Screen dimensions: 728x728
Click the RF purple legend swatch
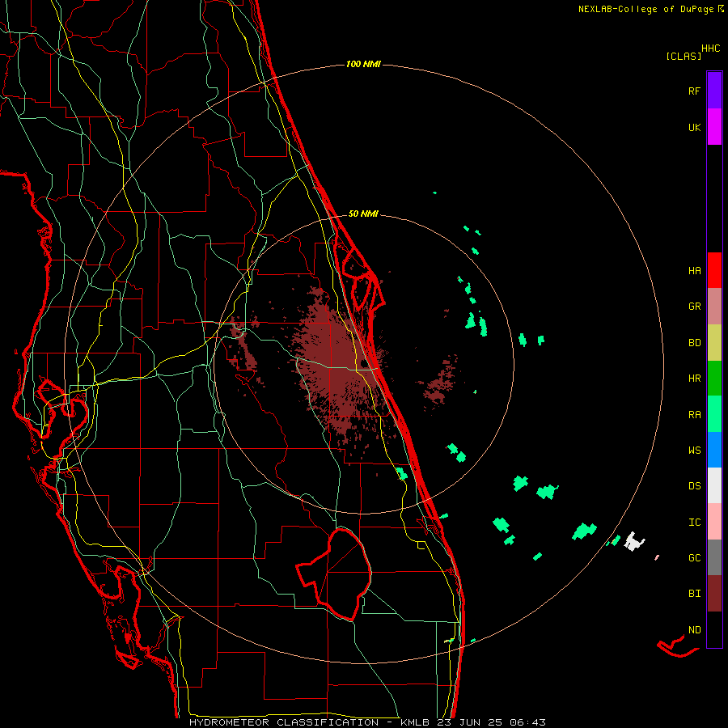point(714,91)
